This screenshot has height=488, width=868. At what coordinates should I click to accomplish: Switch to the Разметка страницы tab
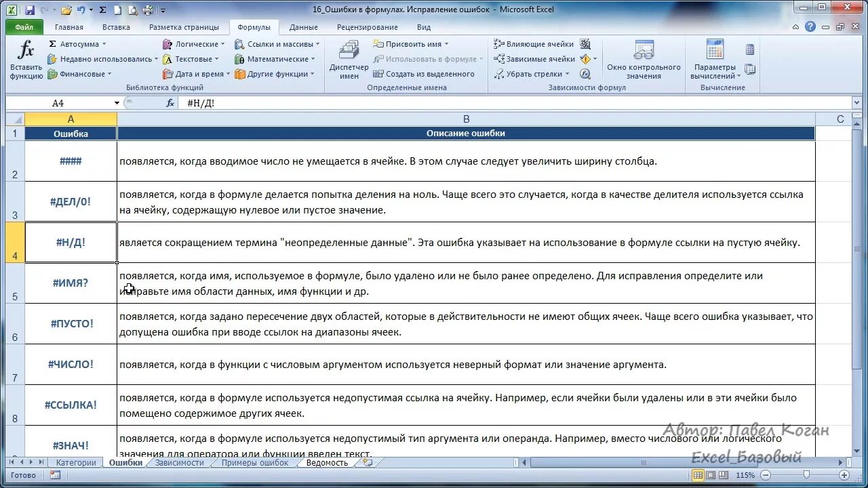pos(184,27)
